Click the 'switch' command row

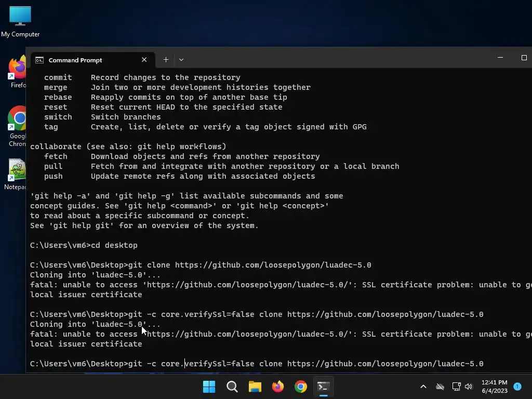pyautogui.click(x=102, y=117)
